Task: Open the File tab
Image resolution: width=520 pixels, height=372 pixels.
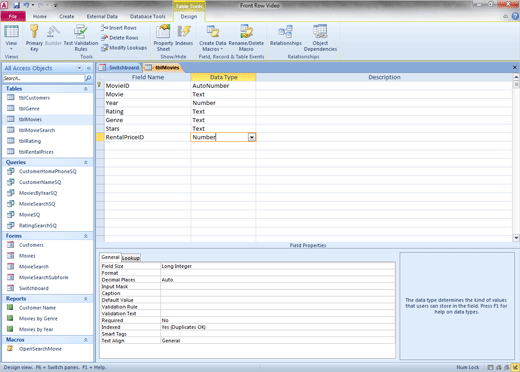Action: pos(13,16)
